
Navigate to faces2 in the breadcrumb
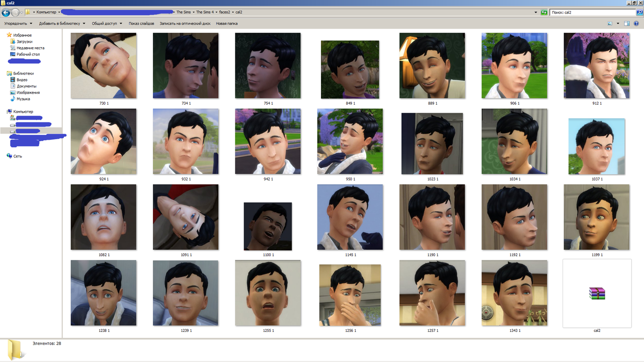224,12
